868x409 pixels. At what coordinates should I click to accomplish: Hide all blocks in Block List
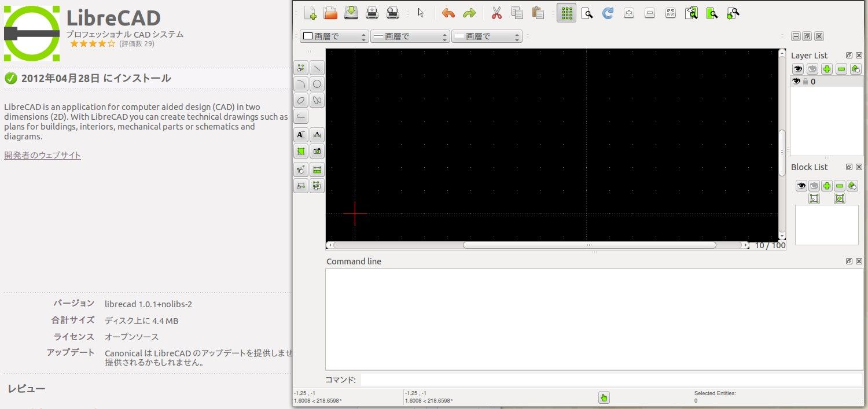point(814,186)
